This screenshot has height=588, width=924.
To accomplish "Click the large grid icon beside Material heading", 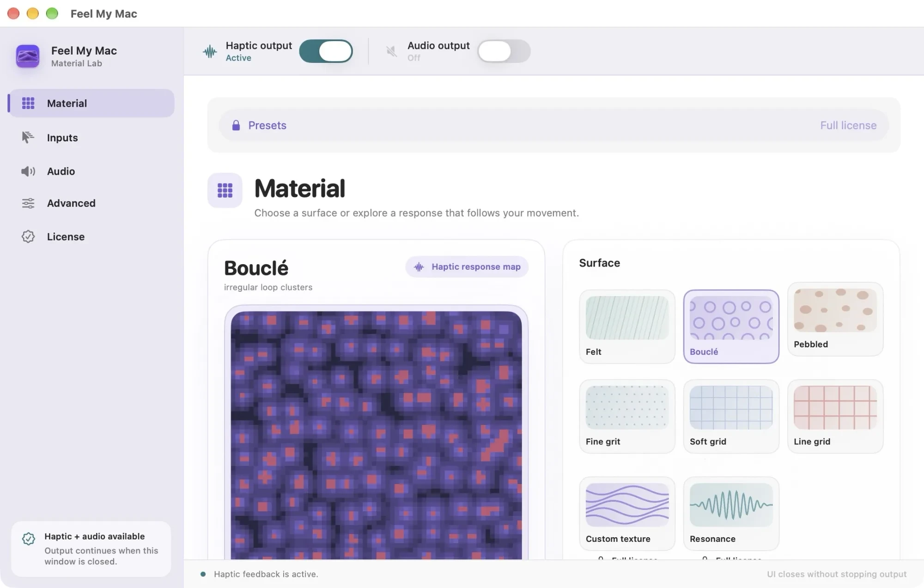I will coord(225,190).
